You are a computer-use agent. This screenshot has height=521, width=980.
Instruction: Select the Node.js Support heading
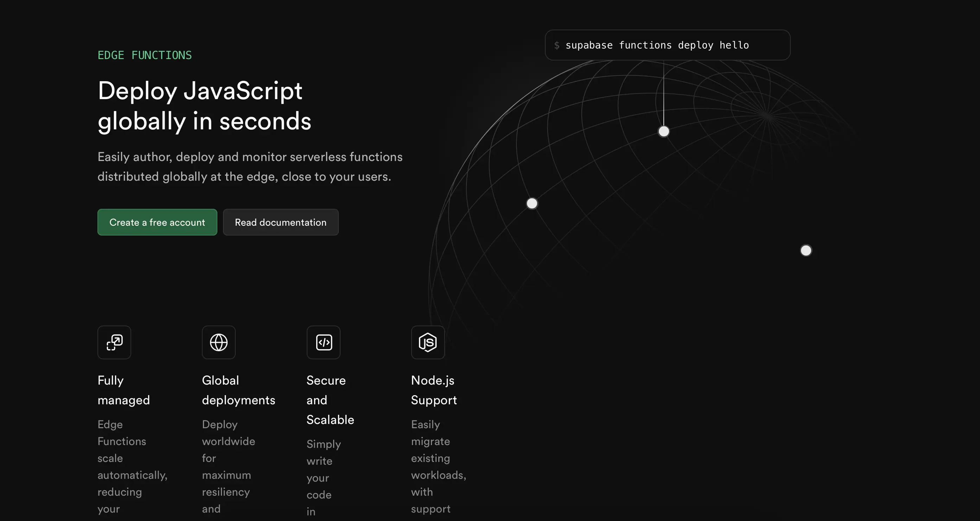[434, 390]
